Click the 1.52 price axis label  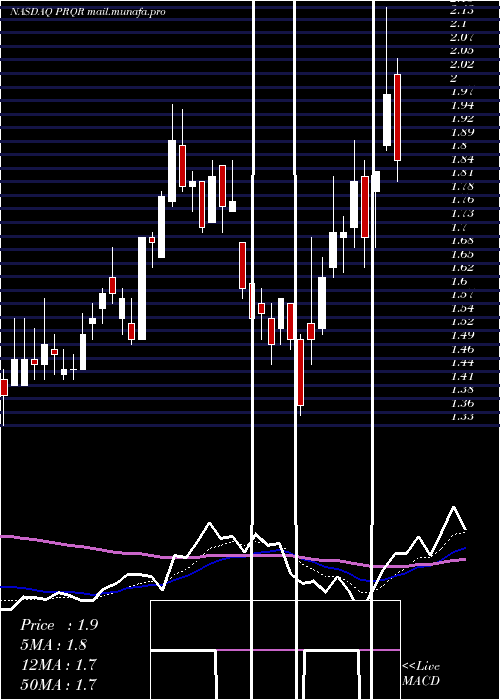coord(462,321)
